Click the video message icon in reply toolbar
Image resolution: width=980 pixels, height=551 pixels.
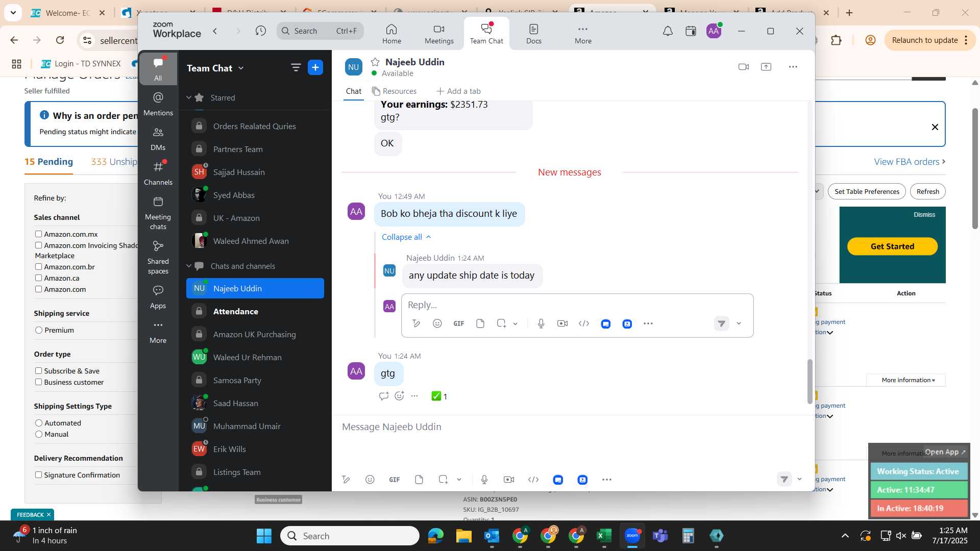[562, 323]
